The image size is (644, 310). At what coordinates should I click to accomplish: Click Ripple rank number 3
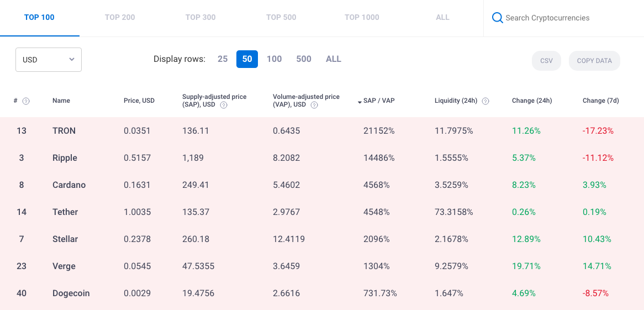pos(22,158)
